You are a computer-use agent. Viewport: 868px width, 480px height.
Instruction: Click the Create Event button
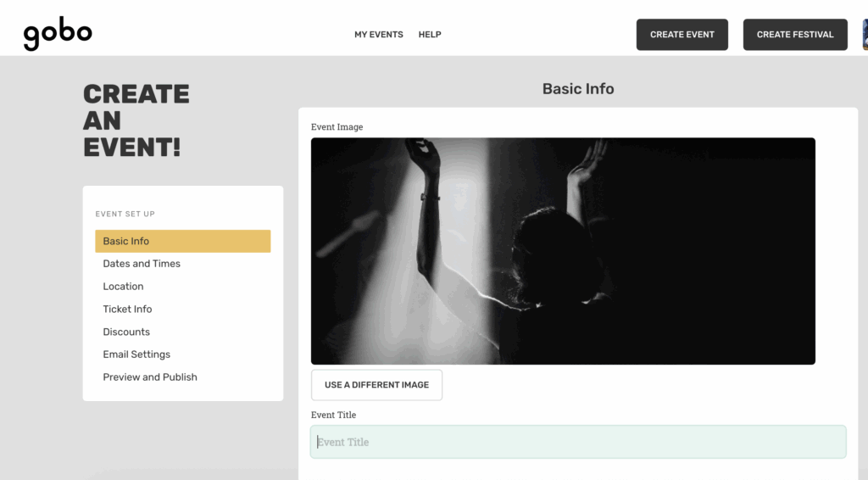click(x=682, y=34)
